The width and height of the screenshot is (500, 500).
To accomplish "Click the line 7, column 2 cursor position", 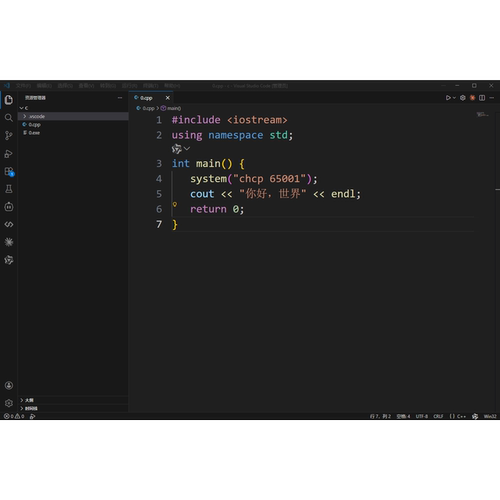I will tap(380, 416).
